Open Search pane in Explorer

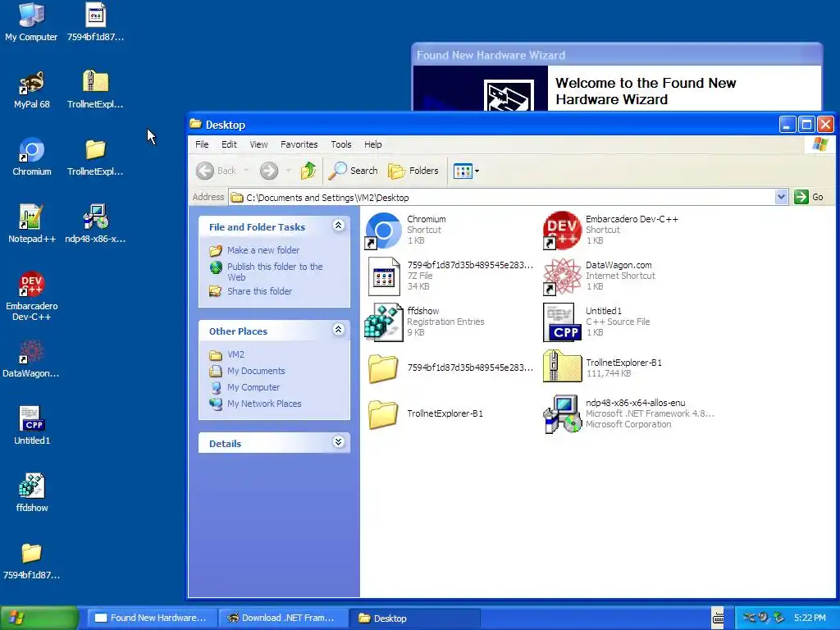[x=354, y=171]
